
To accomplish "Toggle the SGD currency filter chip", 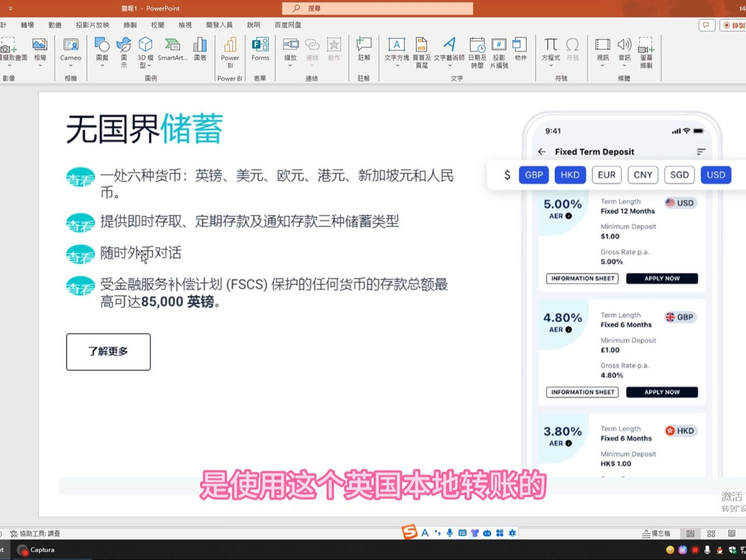I will (x=679, y=175).
